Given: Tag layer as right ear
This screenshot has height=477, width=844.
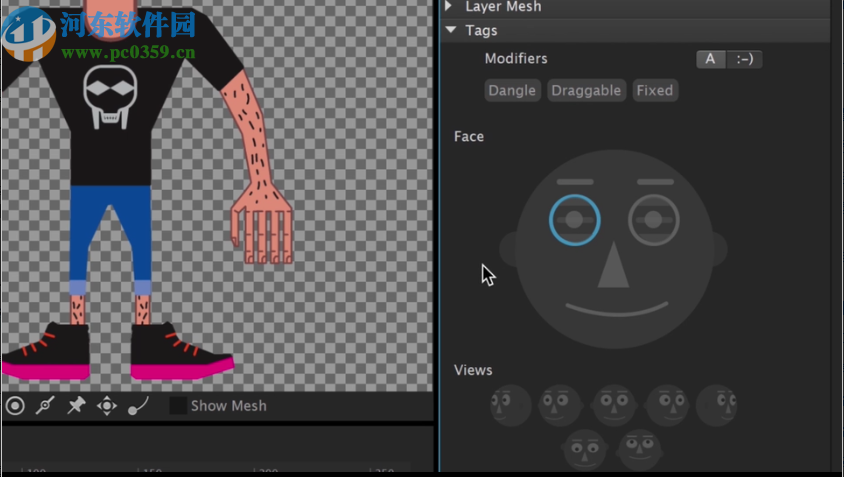Looking at the screenshot, I should click(720, 249).
